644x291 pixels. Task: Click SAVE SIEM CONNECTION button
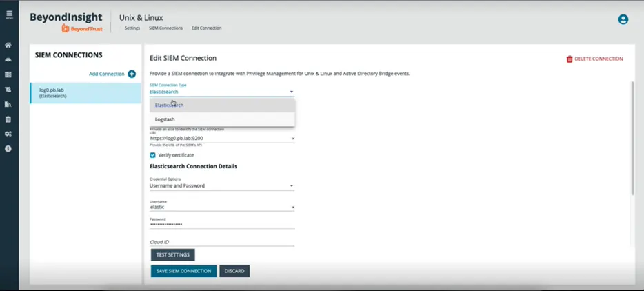pyautogui.click(x=183, y=271)
